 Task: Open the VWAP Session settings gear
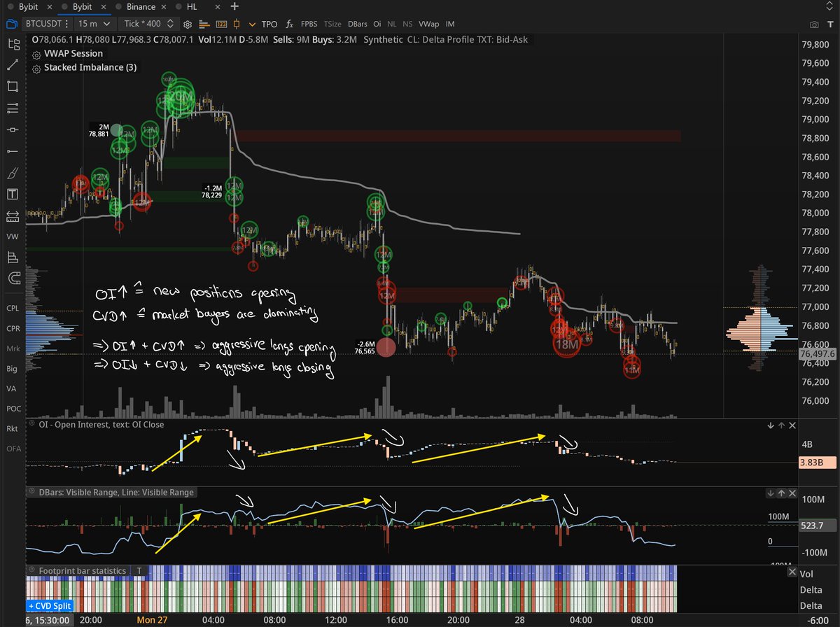click(36, 54)
